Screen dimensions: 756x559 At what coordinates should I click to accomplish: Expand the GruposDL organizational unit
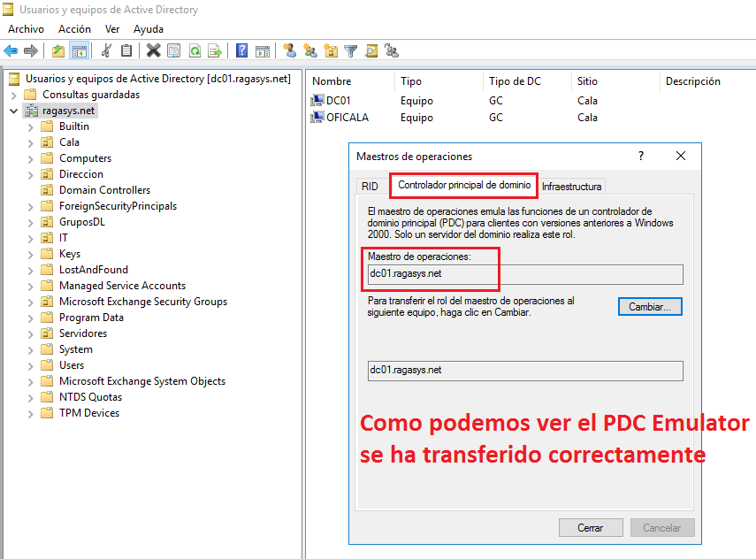(30, 222)
